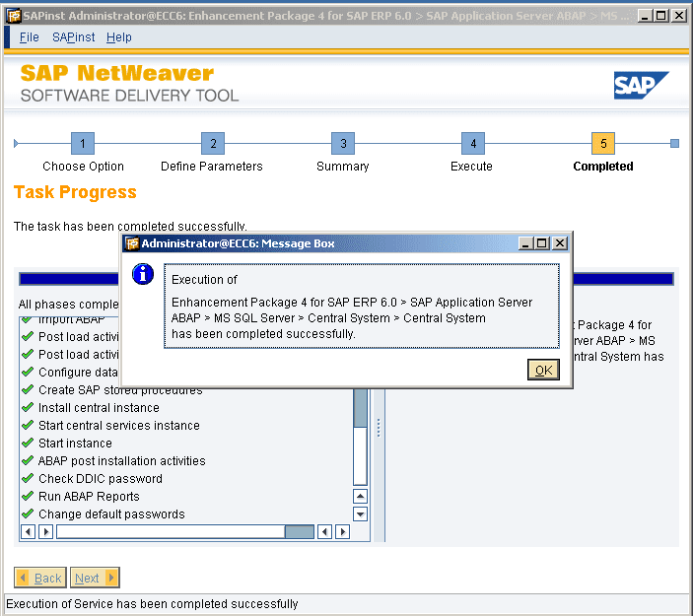Select 'Create SAP stored procedures' phase

click(120, 389)
